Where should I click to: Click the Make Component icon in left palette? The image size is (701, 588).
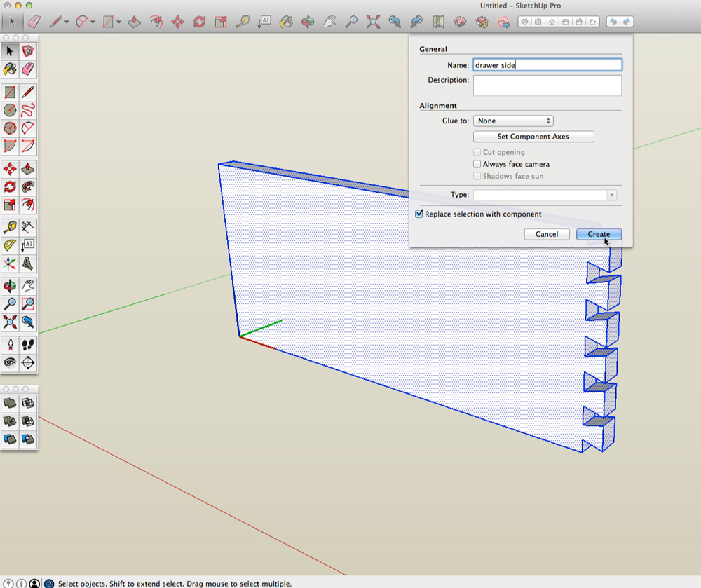click(x=28, y=51)
